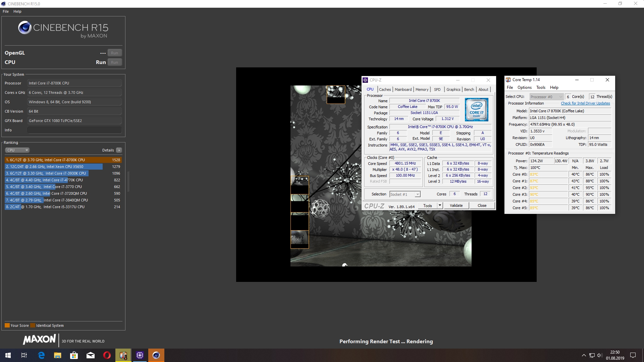Click the Info input field
Image resolution: width=644 pixels, height=362 pixels.
pyautogui.click(x=74, y=130)
